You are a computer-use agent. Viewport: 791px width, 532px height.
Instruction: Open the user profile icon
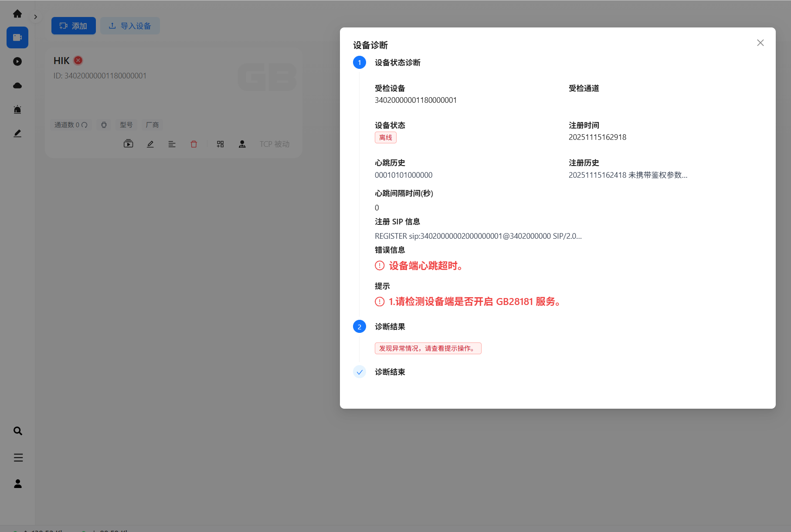tap(18, 484)
